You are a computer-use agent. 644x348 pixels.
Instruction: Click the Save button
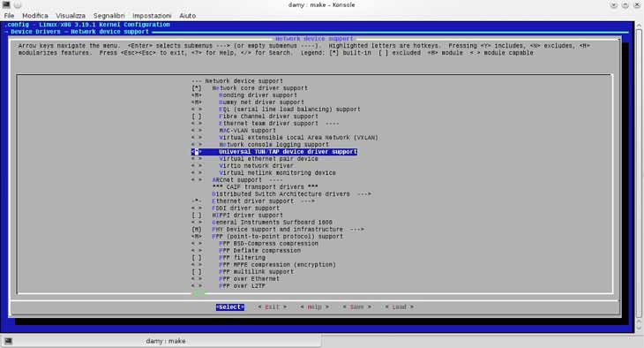tap(356, 306)
